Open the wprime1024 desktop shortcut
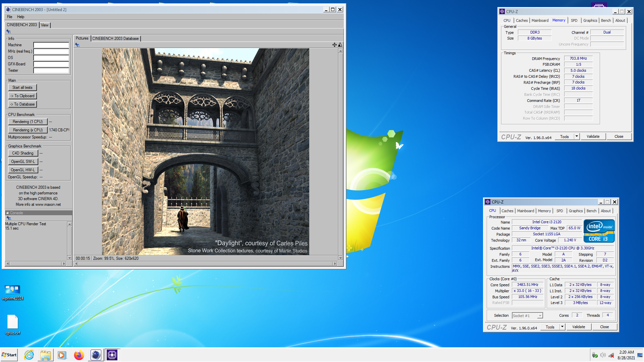The image size is (644, 362). click(x=13, y=293)
